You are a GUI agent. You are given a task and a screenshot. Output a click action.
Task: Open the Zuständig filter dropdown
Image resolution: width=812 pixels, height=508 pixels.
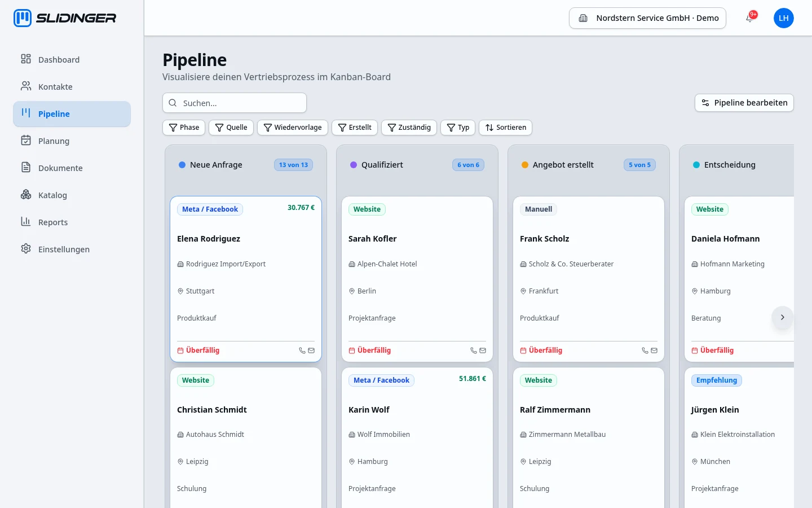click(x=409, y=128)
